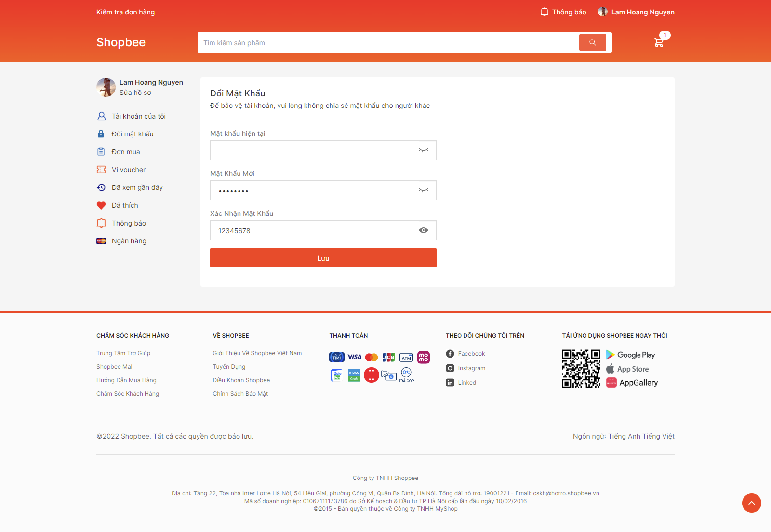Click the ATM payment logo
This screenshot has width=771, height=532.
tap(406, 357)
